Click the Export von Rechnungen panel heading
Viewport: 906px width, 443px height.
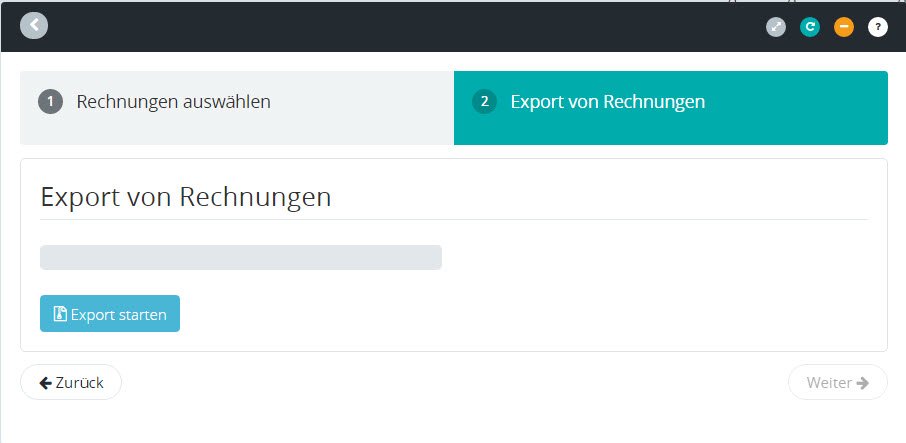point(186,197)
